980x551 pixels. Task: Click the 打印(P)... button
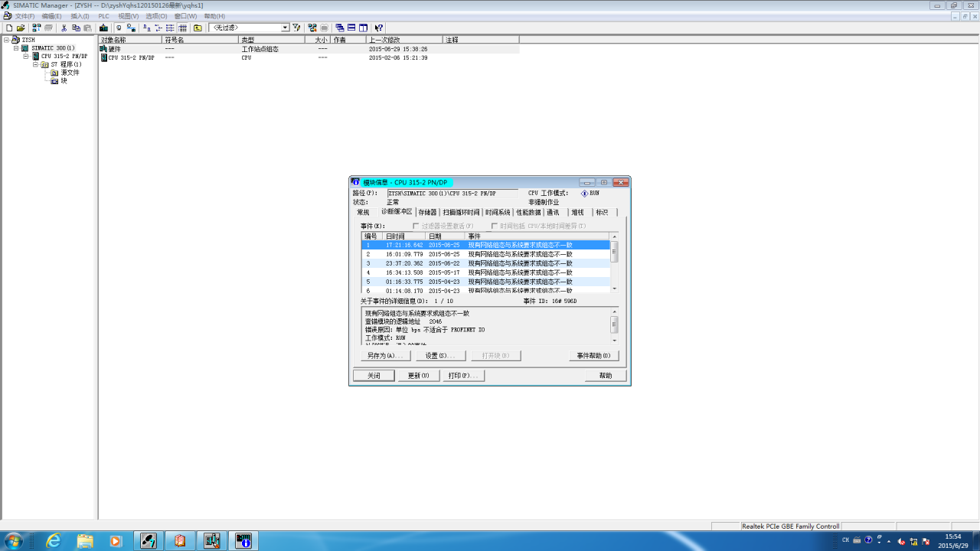click(463, 376)
